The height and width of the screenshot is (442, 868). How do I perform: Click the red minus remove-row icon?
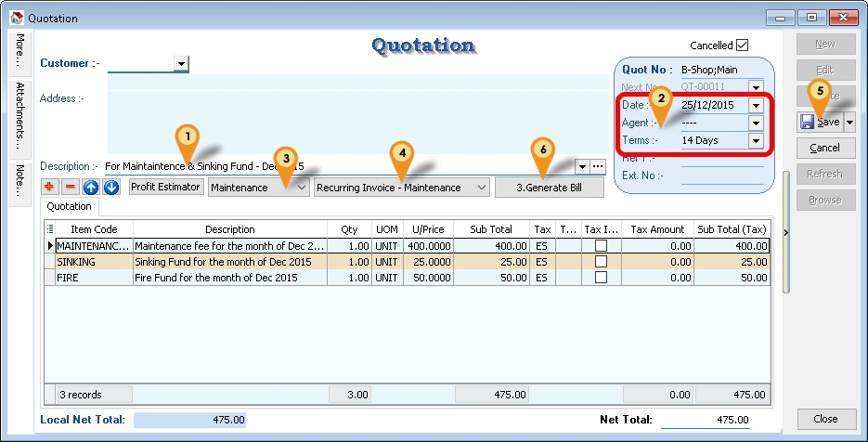coord(71,188)
